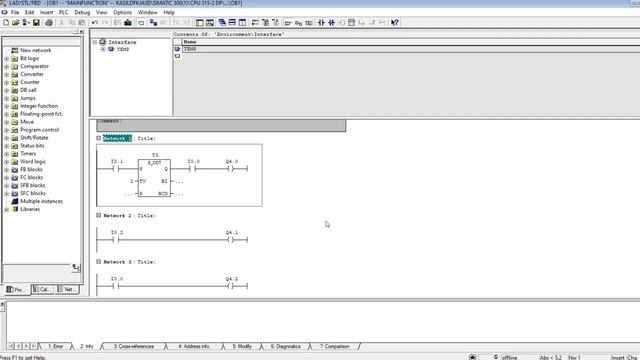Collapse Network 2 with its box toggle
Image resolution: width=640 pixels, height=360 pixels.
click(x=98, y=215)
